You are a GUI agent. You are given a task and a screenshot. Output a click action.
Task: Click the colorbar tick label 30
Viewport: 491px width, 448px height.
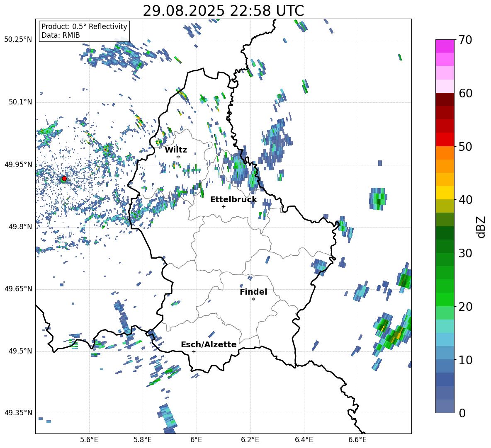[x=465, y=253]
